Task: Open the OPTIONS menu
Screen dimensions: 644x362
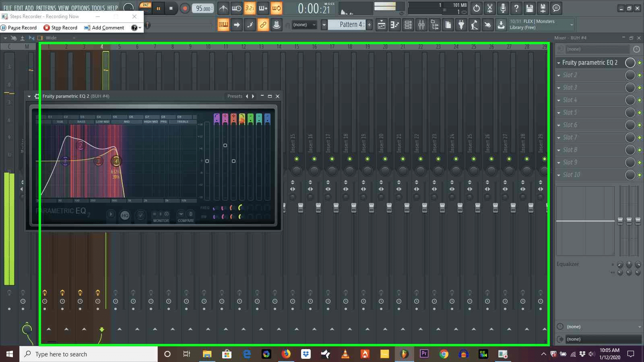Action: [80, 8]
